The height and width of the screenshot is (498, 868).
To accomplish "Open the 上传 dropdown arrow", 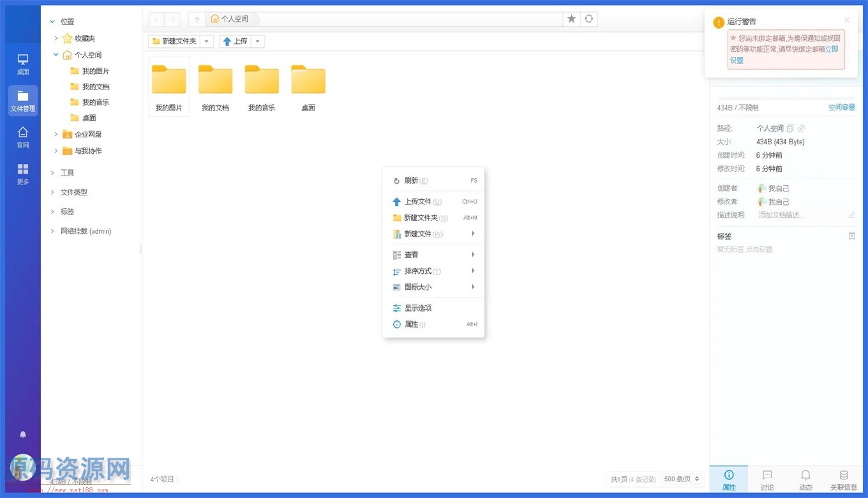I will coord(258,41).
